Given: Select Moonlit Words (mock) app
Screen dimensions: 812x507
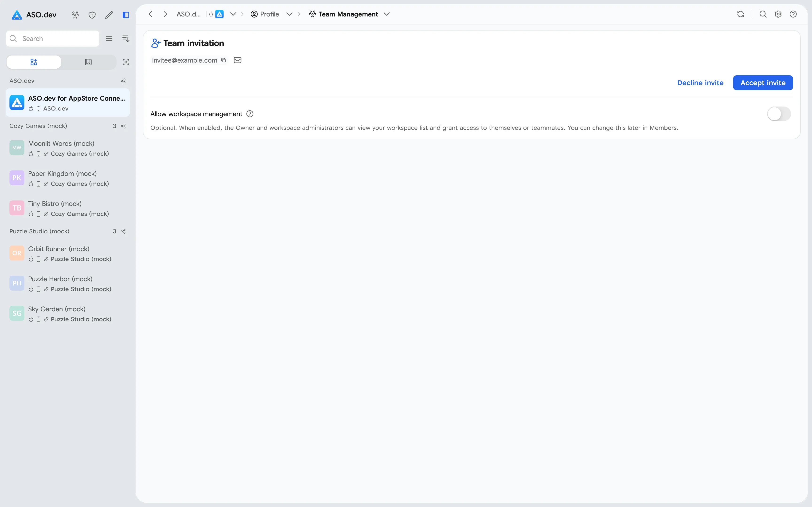Looking at the screenshot, I should click(68, 148).
